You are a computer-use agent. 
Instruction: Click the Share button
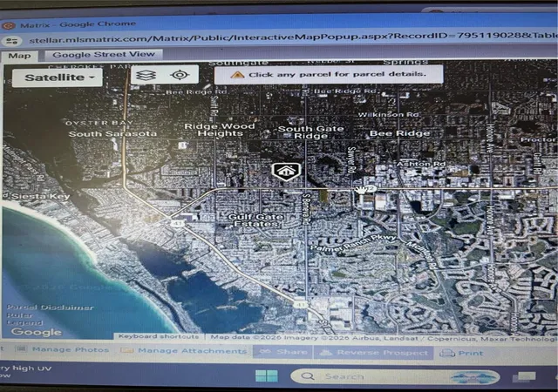coord(282,351)
